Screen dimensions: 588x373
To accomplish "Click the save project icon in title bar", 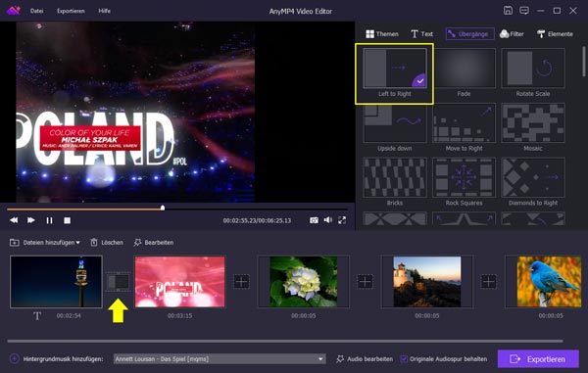I will click(x=508, y=11).
